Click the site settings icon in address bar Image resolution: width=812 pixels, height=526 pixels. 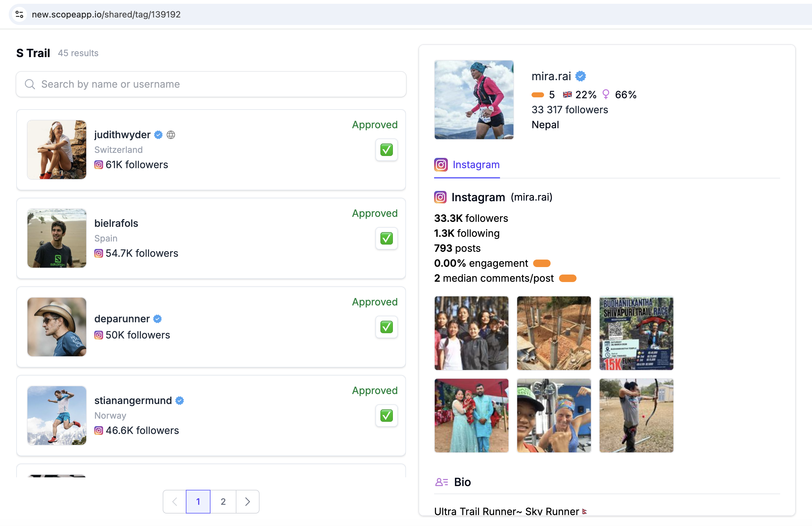[19, 14]
